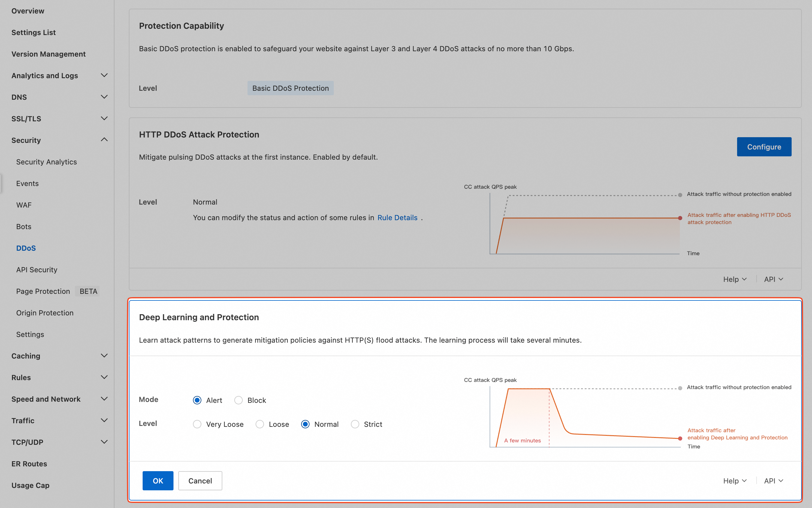
Task: Expand the Rules chevron arrow
Action: (104, 377)
